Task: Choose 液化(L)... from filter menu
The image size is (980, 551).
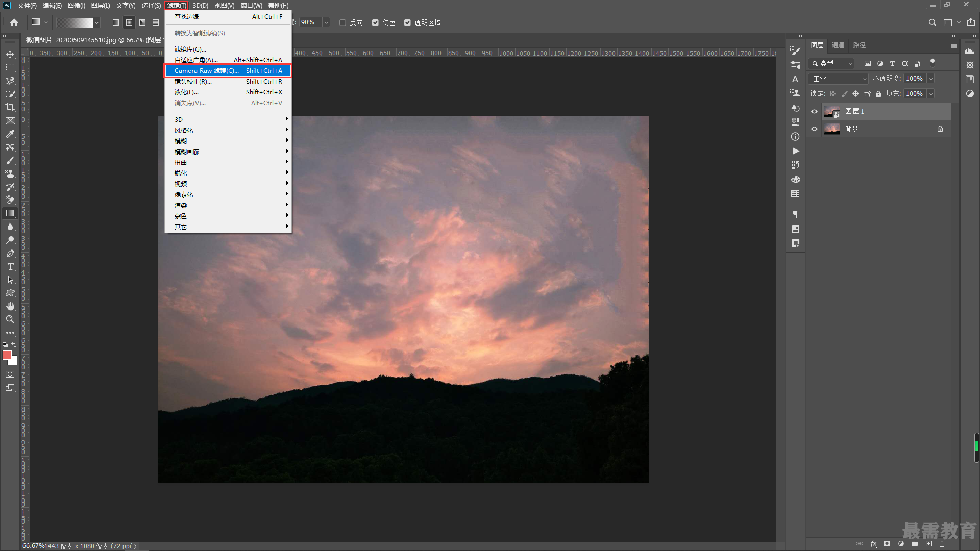Action: pyautogui.click(x=228, y=92)
